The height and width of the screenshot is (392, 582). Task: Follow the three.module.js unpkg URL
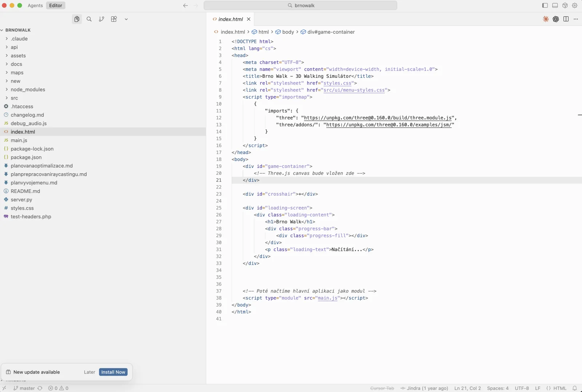pos(378,118)
